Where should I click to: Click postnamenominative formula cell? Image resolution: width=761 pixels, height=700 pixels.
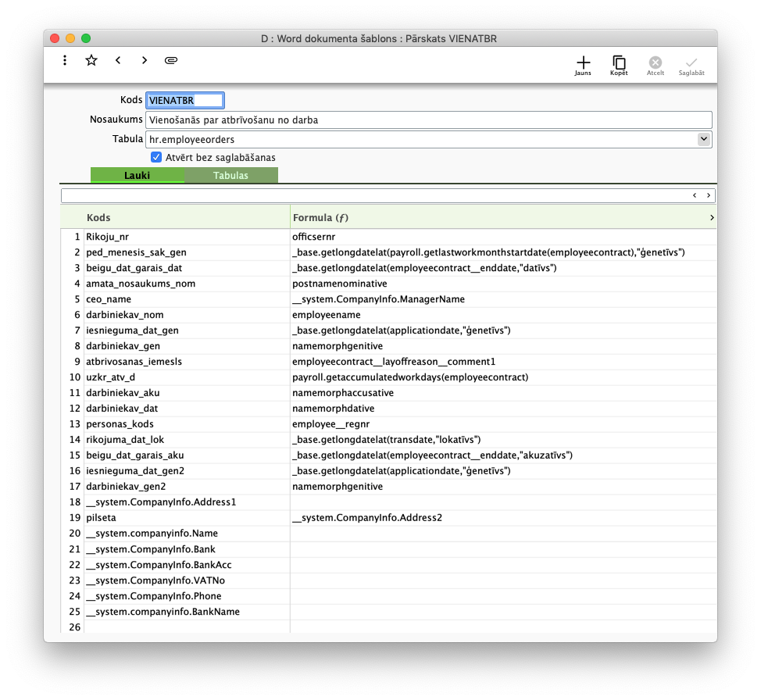[x=503, y=284]
